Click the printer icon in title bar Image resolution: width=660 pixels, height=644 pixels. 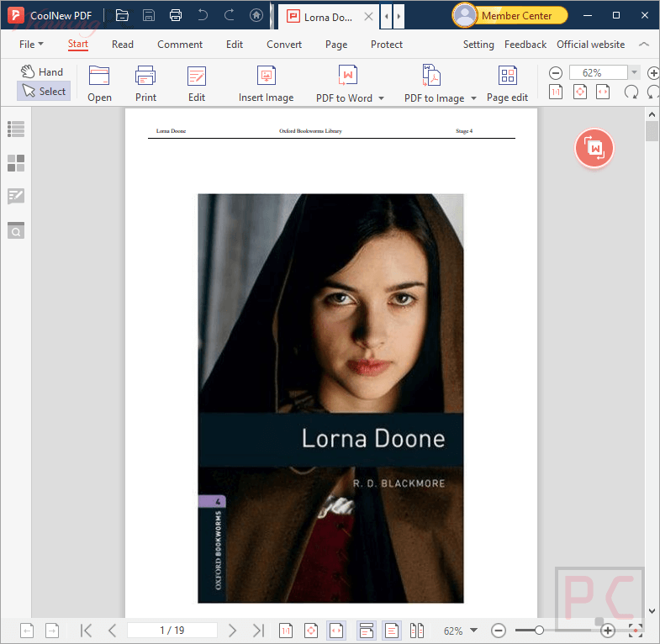click(176, 16)
